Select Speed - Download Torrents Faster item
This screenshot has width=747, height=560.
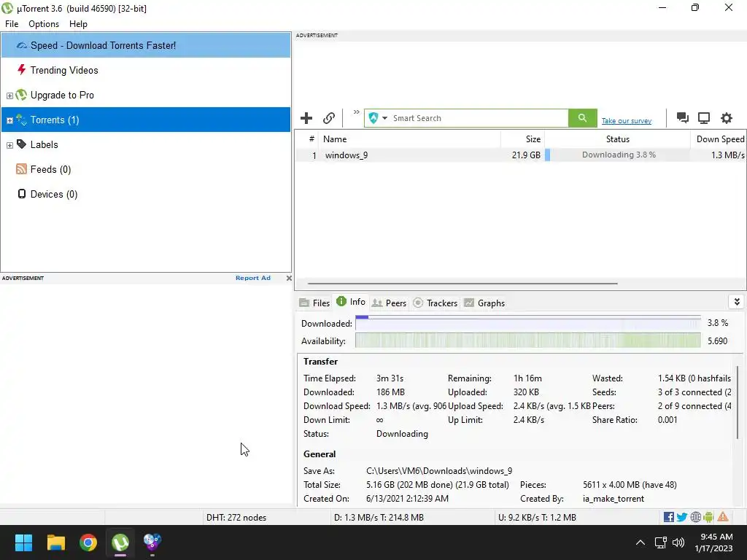[146, 45]
